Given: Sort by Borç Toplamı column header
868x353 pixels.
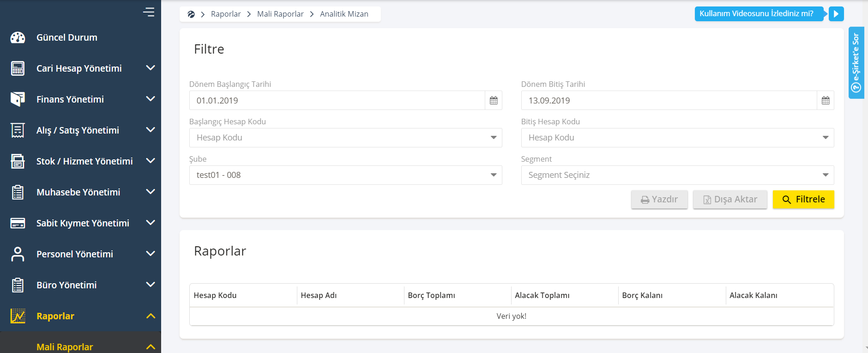Looking at the screenshot, I should pyautogui.click(x=458, y=295).
